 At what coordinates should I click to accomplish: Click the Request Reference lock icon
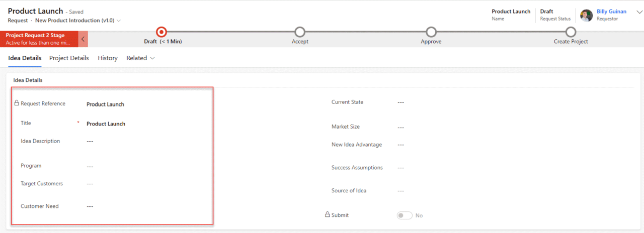tap(17, 103)
